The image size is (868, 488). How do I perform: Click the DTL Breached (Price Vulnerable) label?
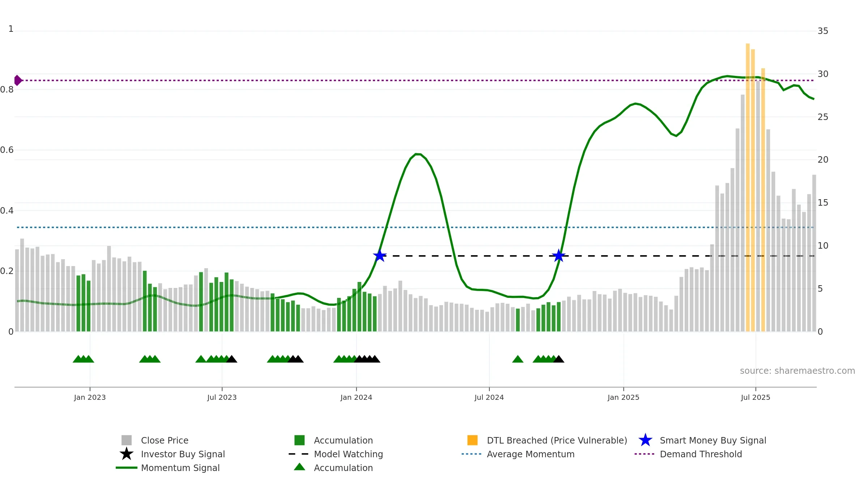[x=557, y=440]
